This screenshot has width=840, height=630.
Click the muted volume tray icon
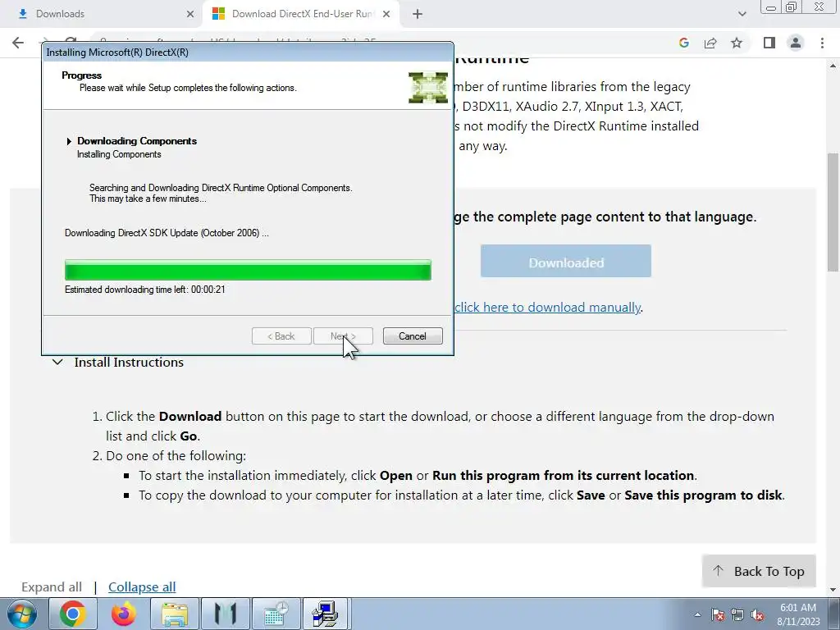[x=757, y=615]
